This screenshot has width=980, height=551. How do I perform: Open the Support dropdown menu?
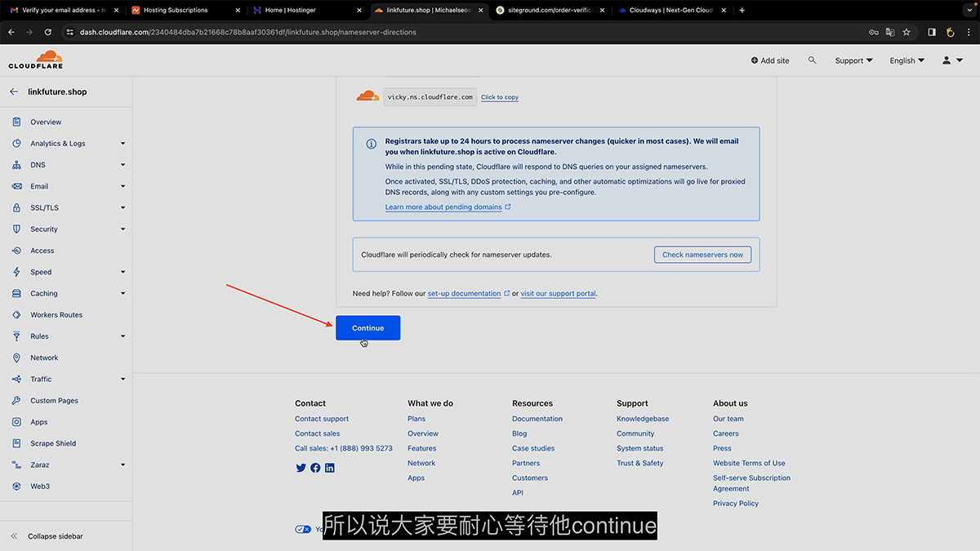(853, 60)
